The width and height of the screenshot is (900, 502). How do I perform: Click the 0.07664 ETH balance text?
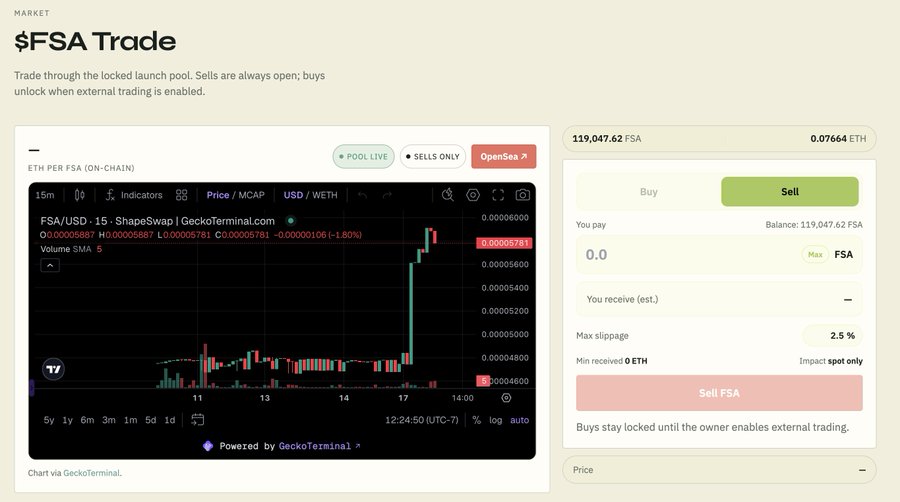[838, 139]
